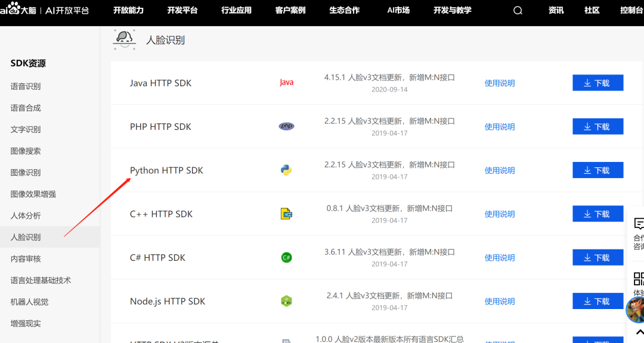The height and width of the screenshot is (343, 644).
Task: Download the C# HTTP SDK
Action: pyautogui.click(x=597, y=257)
